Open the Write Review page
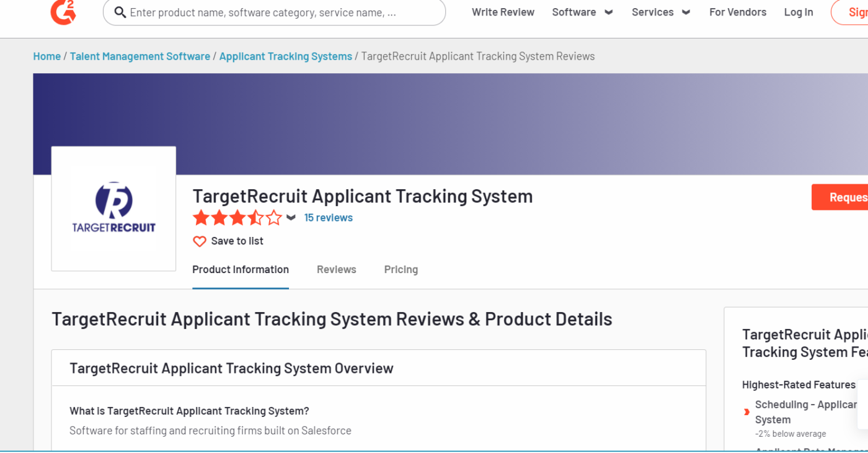Viewport: 868px width, 453px height. click(503, 12)
